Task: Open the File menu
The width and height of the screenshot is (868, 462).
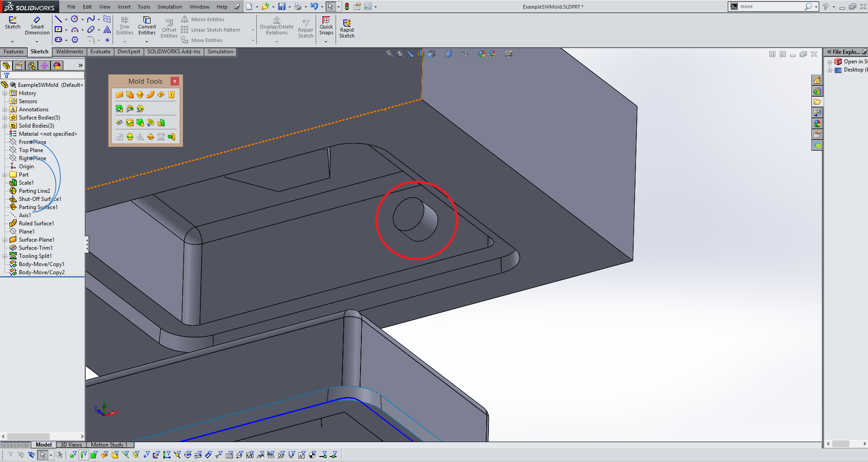Action: (x=71, y=7)
